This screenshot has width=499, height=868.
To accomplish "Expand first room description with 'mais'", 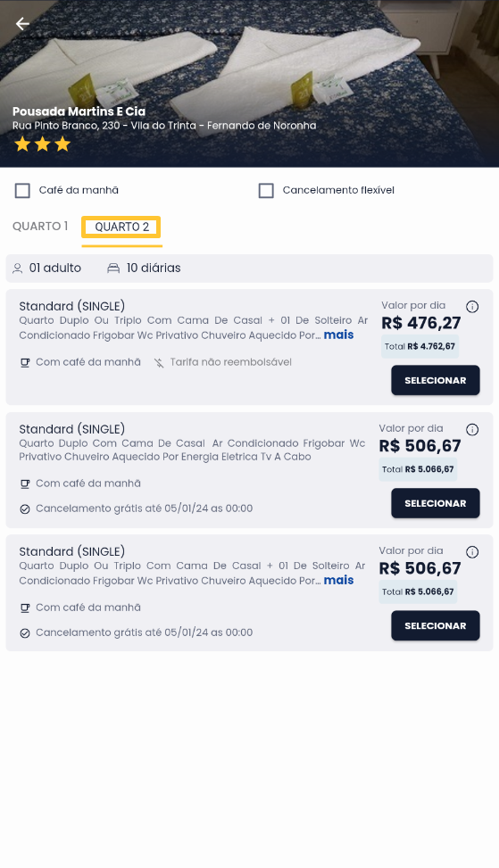I will click(x=338, y=335).
